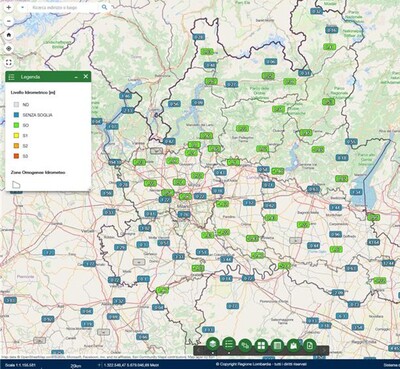
Task: Open the basemap gallery grid widget
Action: pos(261,345)
